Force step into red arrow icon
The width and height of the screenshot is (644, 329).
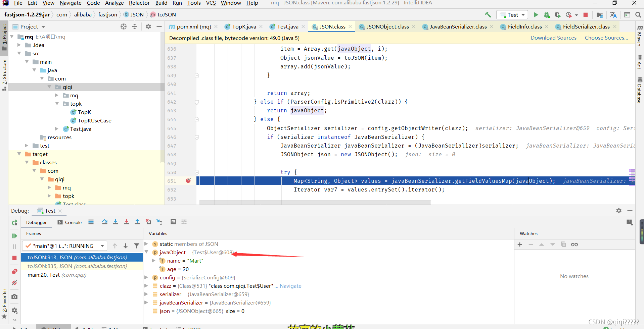127,222
